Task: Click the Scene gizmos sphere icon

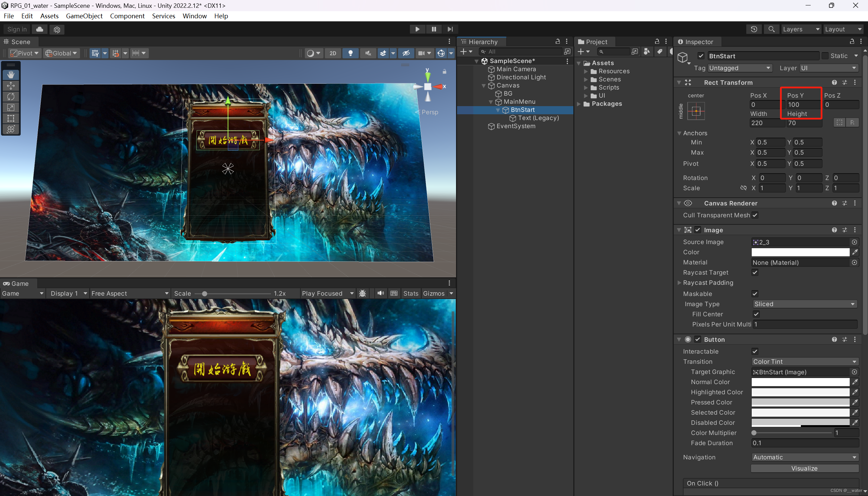Action: [441, 53]
